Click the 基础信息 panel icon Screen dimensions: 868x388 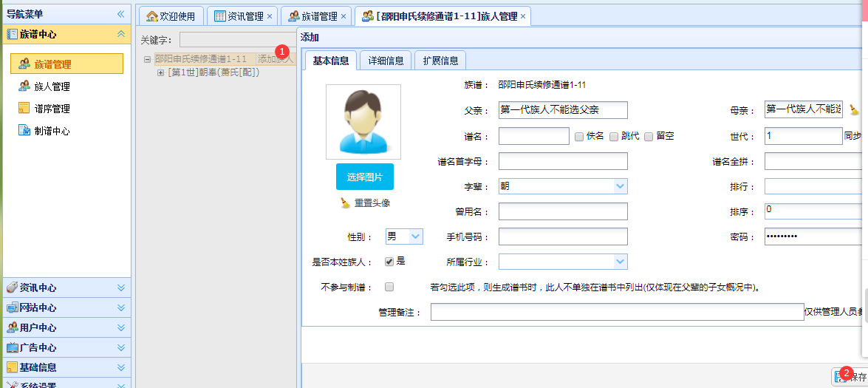[x=12, y=367]
